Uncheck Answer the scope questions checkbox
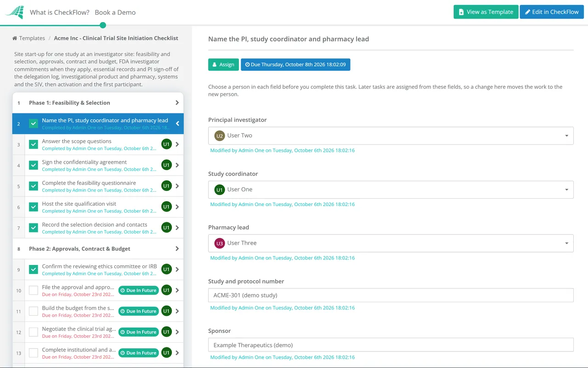This screenshot has width=588, height=368. pyautogui.click(x=34, y=144)
